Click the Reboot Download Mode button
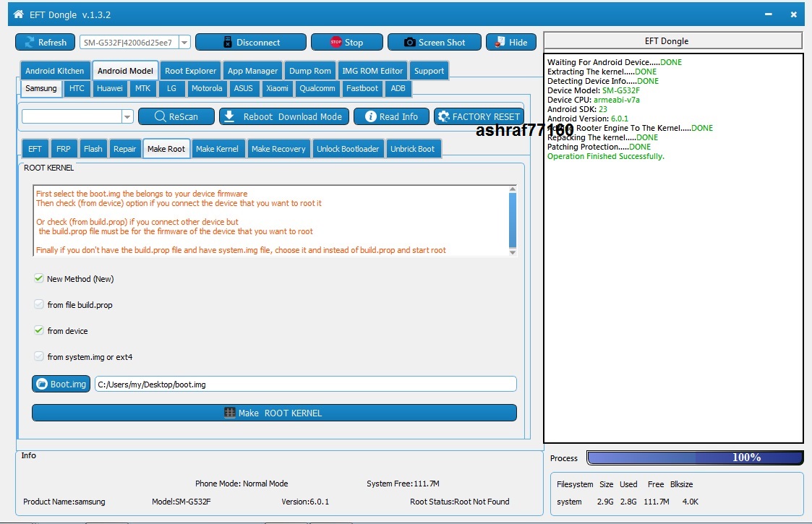 (x=284, y=116)
